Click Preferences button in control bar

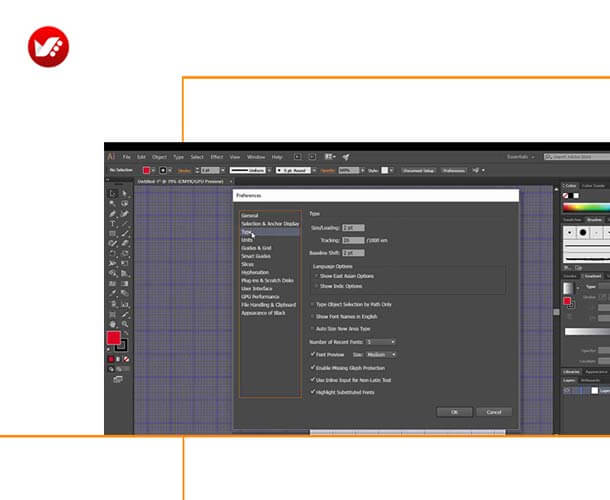tap(454, 170)
